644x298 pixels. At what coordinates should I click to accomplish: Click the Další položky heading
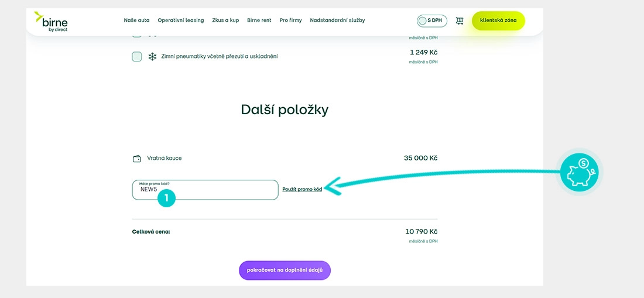(285, 110)
